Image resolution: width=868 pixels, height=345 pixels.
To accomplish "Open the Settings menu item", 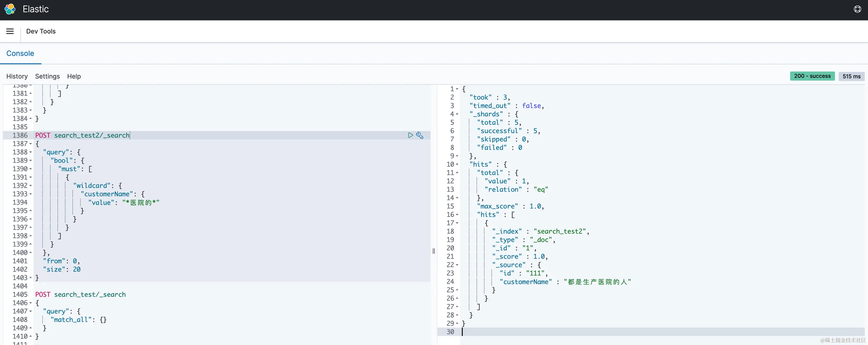I will [47, 76].
